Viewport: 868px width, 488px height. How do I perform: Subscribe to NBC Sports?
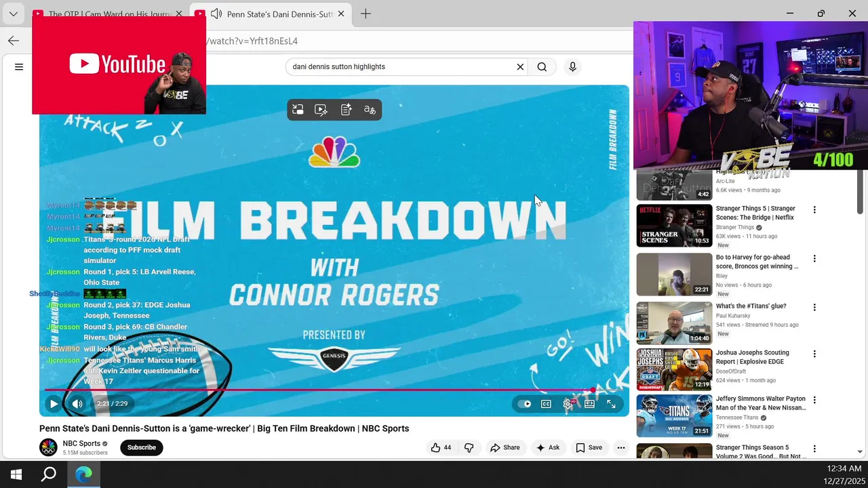tap(142, 447)
